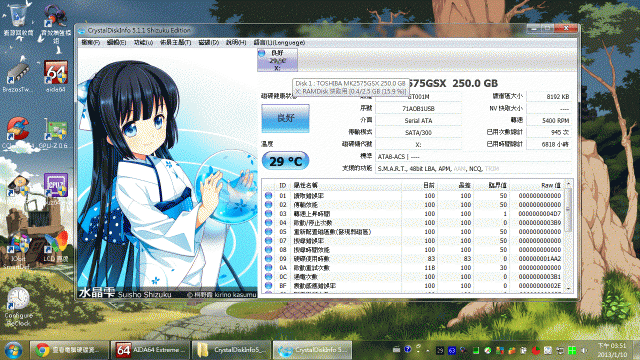Click the aida64 desktop shortcut
Viewport: 640px width, 360px height.
56,77
